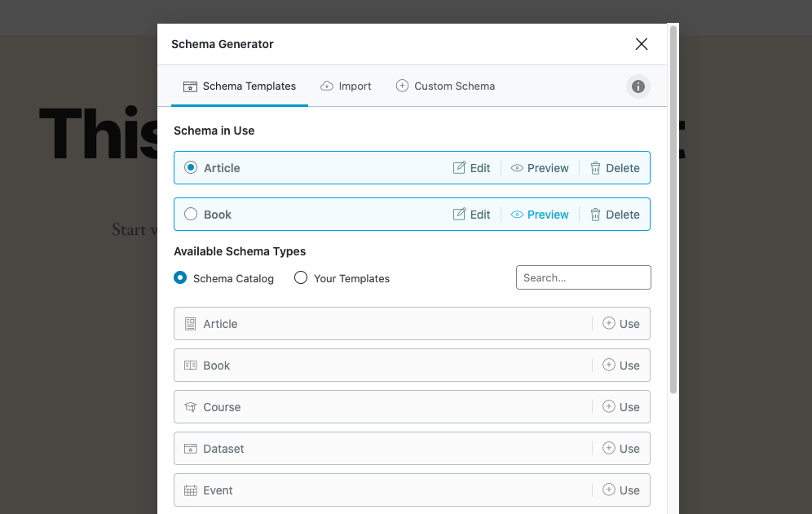
Task: Click the Dataset catalog icon
Action: point(191,448)
